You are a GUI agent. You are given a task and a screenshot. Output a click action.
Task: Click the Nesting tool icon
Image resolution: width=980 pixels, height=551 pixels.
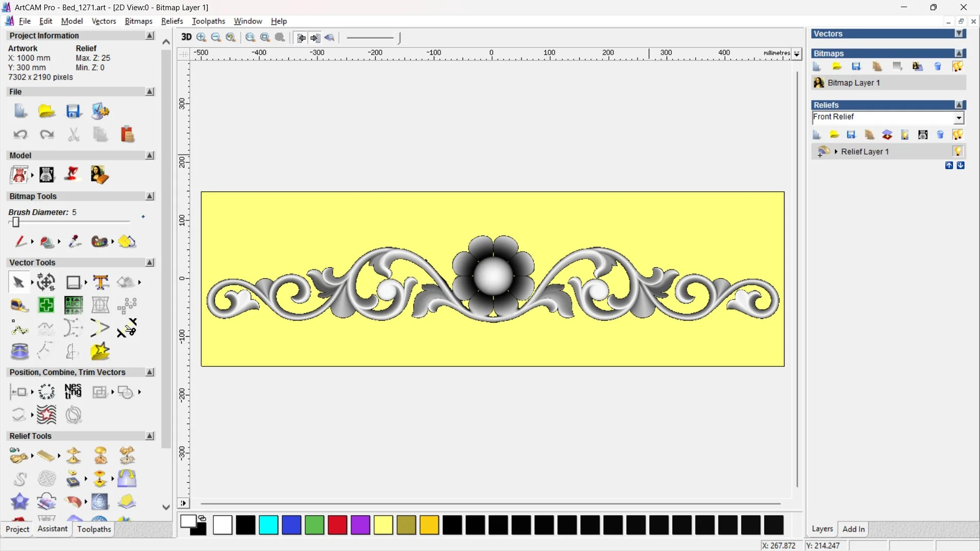coord(73,392)
